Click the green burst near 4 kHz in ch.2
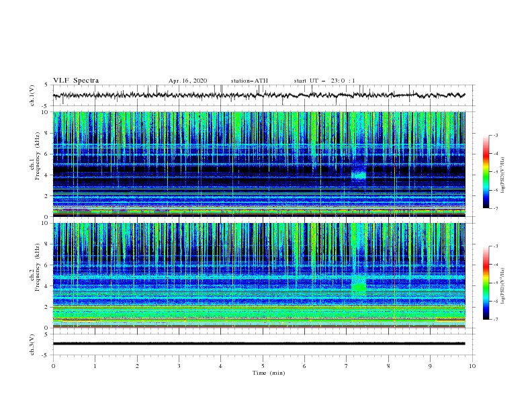This screenshot has height=411, width=532. point(359,287)
